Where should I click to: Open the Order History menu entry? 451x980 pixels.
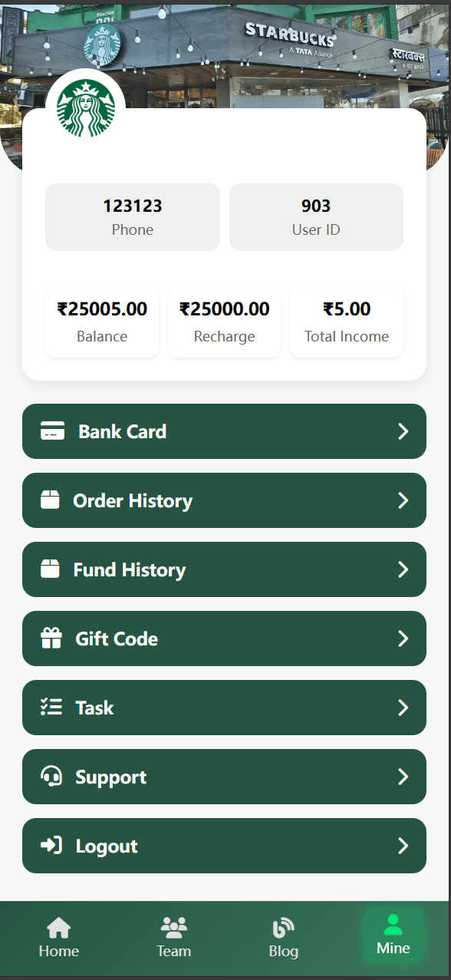coord(224,500)
